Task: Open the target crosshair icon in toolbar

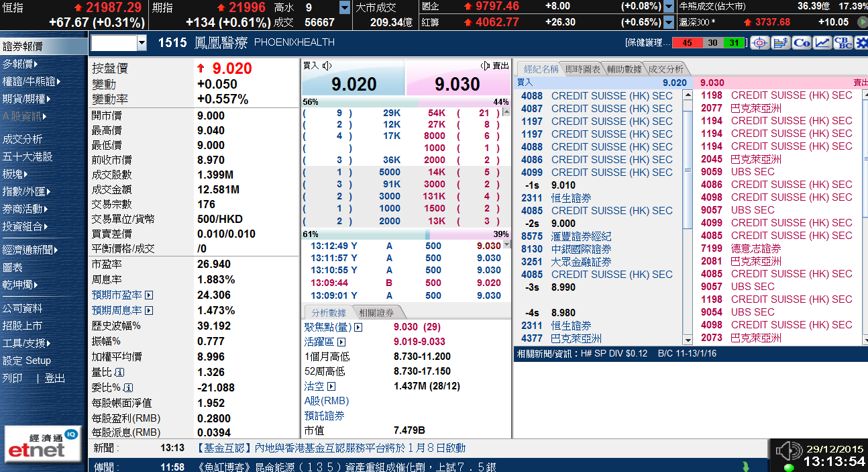Action: 759,43
